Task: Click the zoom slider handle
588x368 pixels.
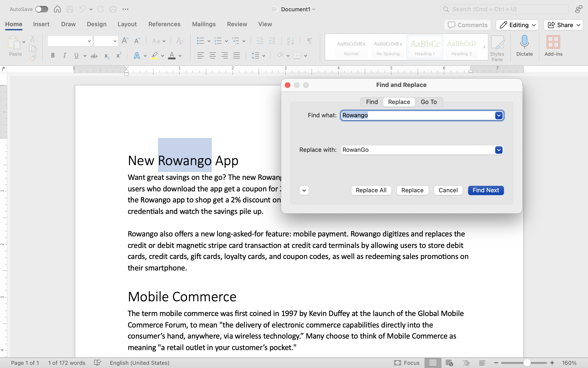Action: point(527,363)
